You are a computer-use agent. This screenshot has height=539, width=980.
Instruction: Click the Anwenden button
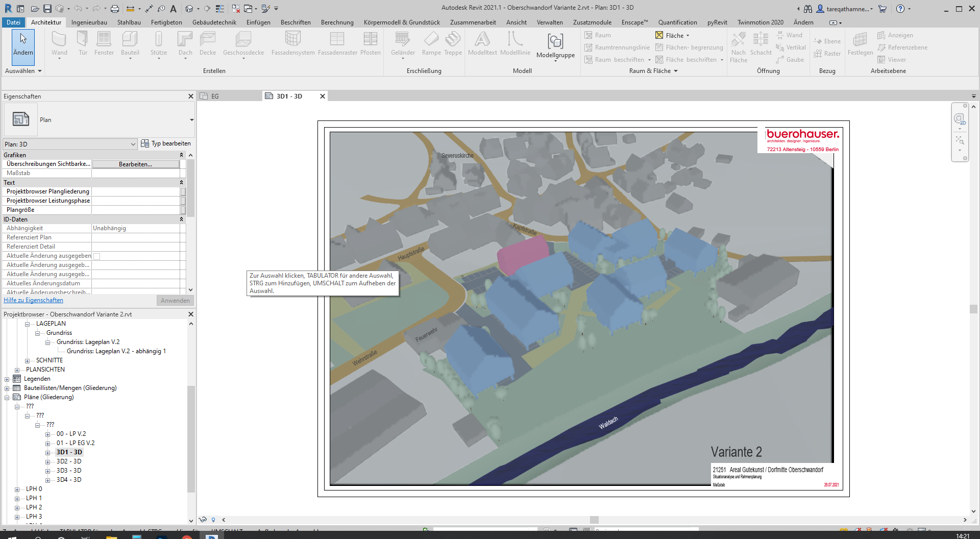pos(175,301)
